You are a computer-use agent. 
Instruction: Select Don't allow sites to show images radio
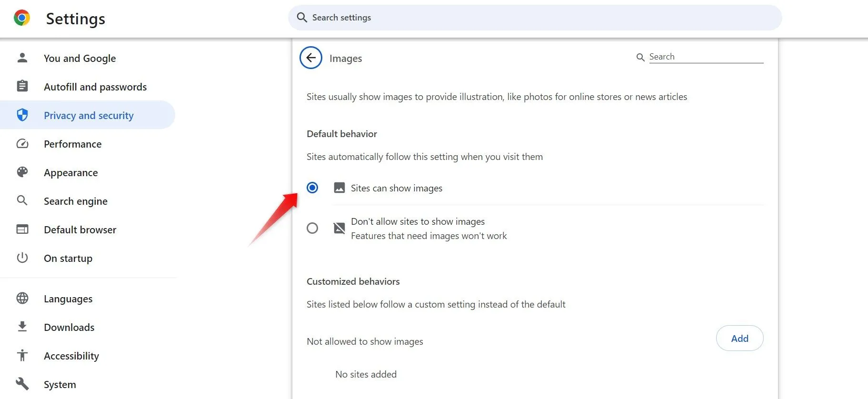[x=312, y=228]
